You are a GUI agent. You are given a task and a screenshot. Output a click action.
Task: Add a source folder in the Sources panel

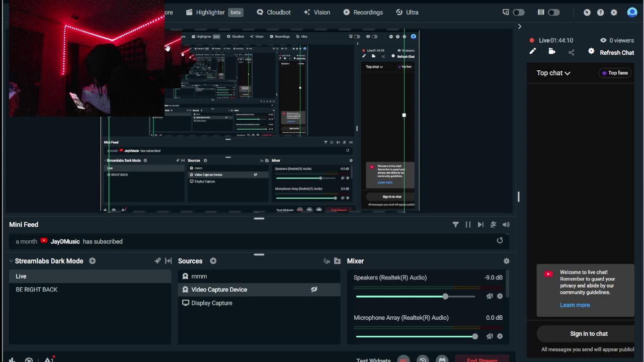pos(337,261)
